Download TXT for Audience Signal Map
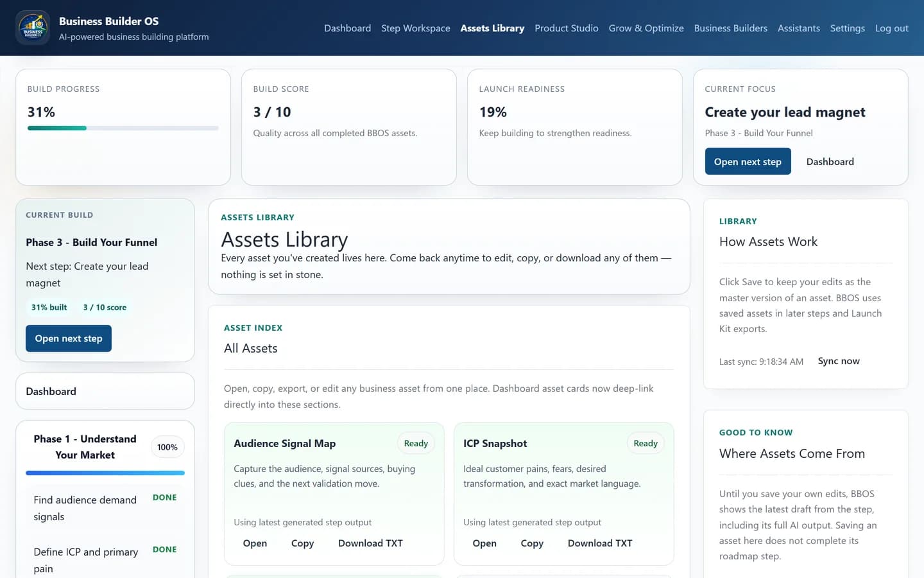924x578 pixels. pos(370,543)
